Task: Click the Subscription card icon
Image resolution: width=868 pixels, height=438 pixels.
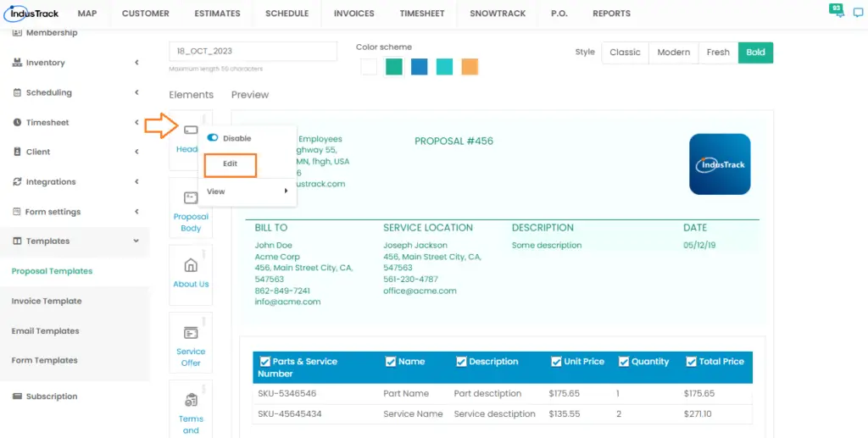Action: (17, 396)
